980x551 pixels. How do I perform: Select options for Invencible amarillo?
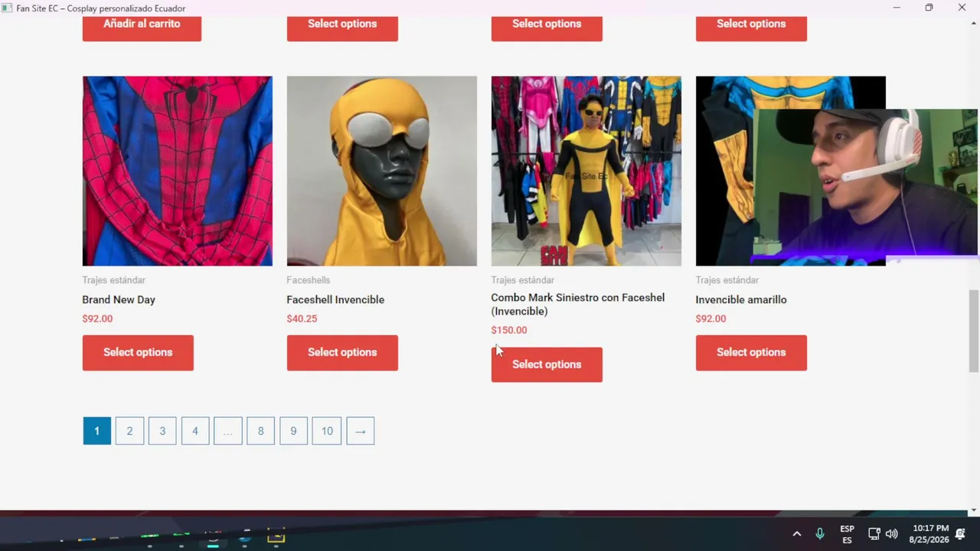(751, 353)
